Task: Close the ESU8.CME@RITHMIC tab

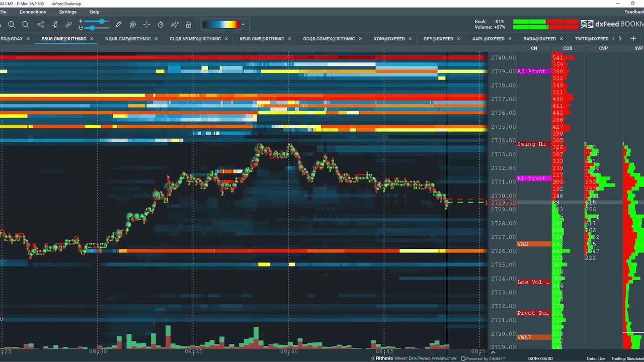Action: [92, 39]
